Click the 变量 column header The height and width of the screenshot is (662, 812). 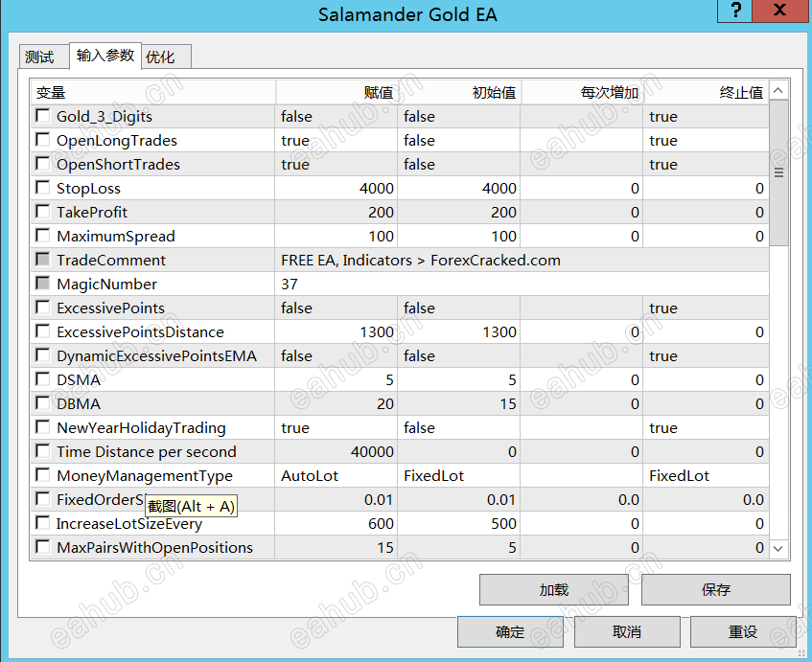coord(152,93)
